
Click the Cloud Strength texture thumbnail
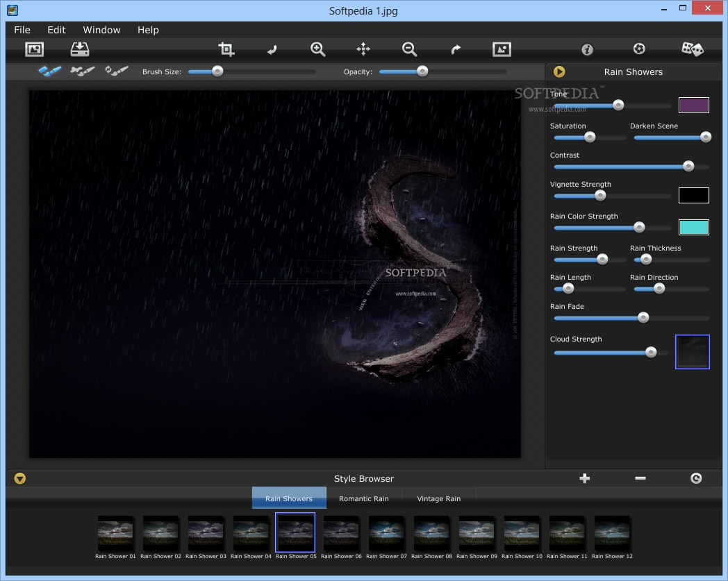[x=693, y=352]
